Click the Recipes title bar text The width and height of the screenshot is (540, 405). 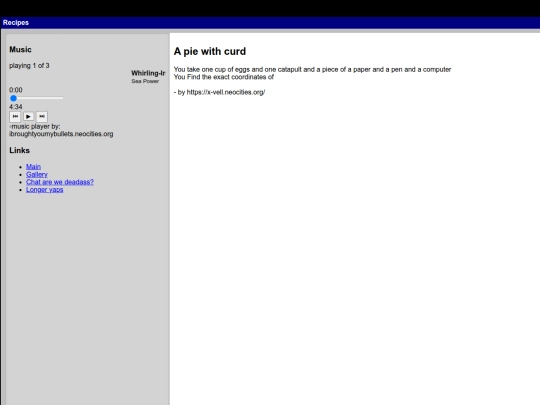(x=16, y=22)
